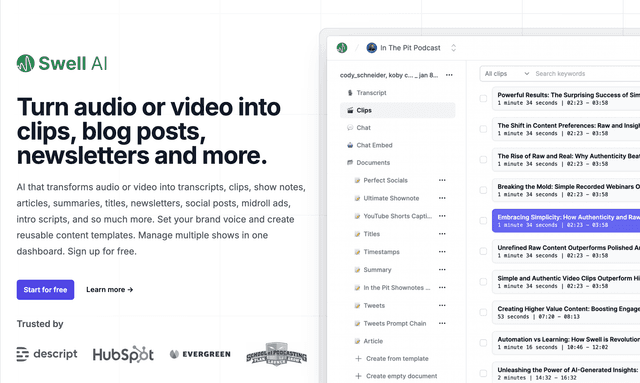Click the Transcript microphone icon

click(x=350, y=93)
